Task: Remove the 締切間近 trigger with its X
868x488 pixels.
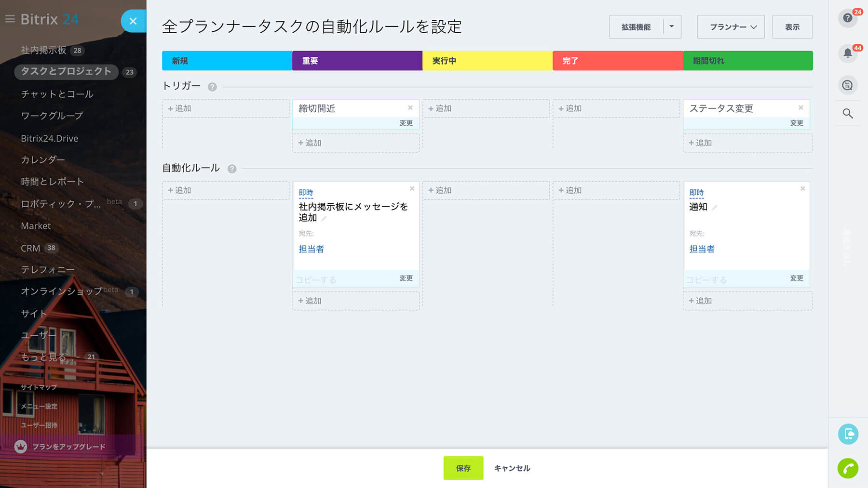Action: coord(410,108)
